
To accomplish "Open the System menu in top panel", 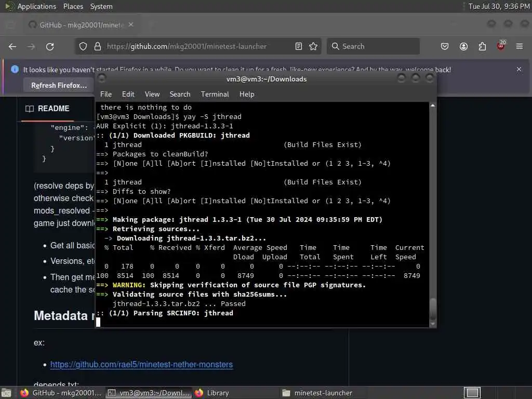I will point(101,6).
